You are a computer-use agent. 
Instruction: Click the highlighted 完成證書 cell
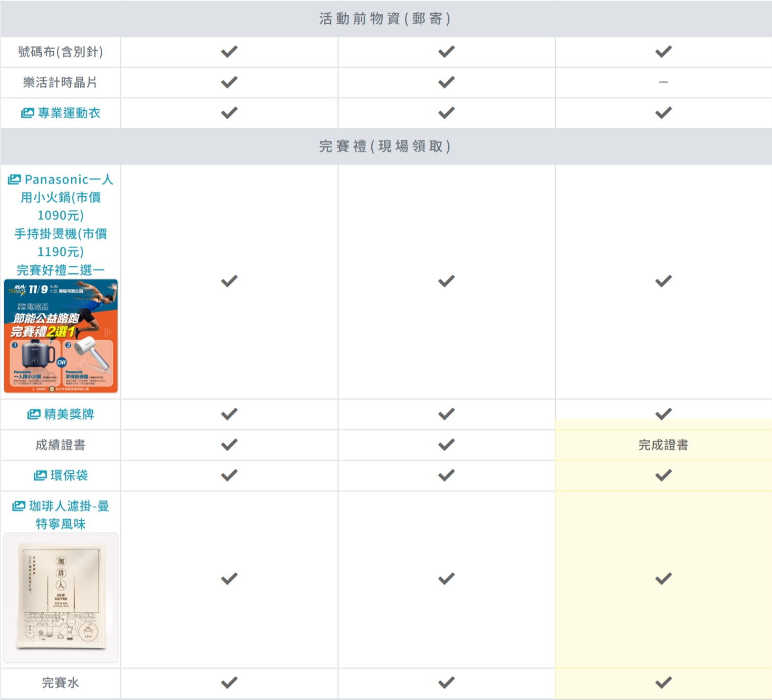[663, 445]
